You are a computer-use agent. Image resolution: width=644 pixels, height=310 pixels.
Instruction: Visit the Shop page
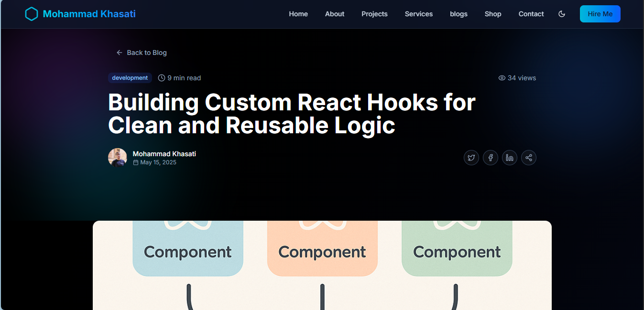click(493, 14)
